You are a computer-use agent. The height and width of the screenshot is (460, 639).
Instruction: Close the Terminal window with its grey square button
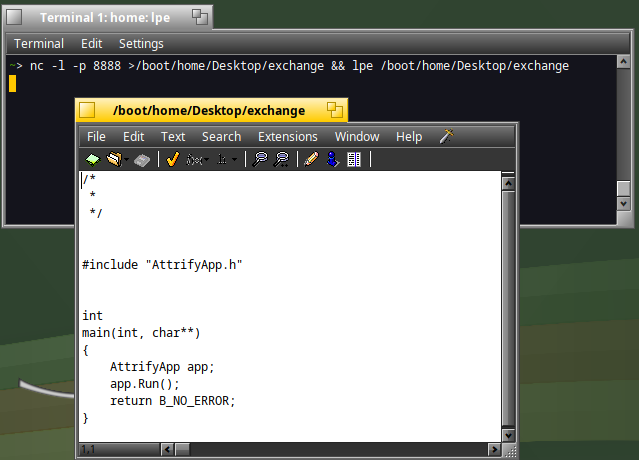point(14,17)
